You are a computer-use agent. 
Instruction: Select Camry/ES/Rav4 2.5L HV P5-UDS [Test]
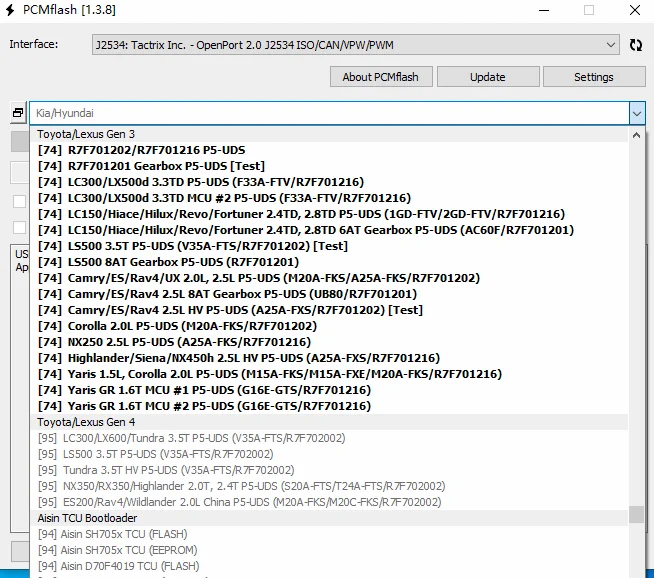329,310
